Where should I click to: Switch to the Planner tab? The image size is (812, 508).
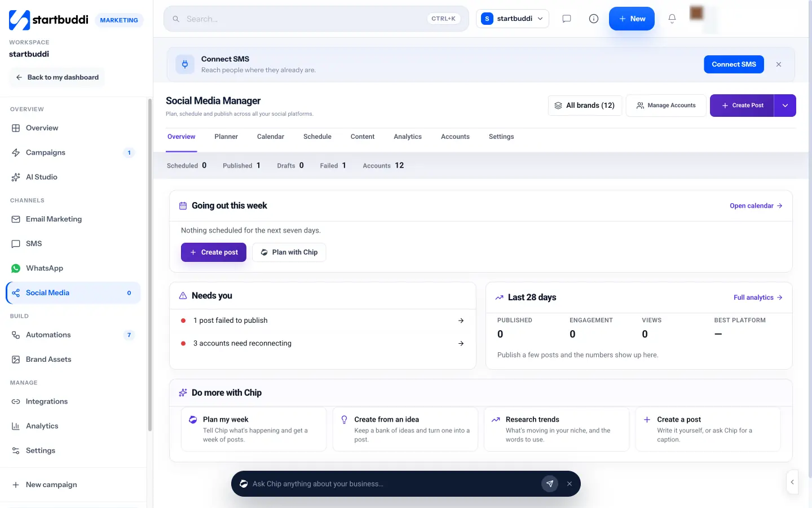point(226,137)
